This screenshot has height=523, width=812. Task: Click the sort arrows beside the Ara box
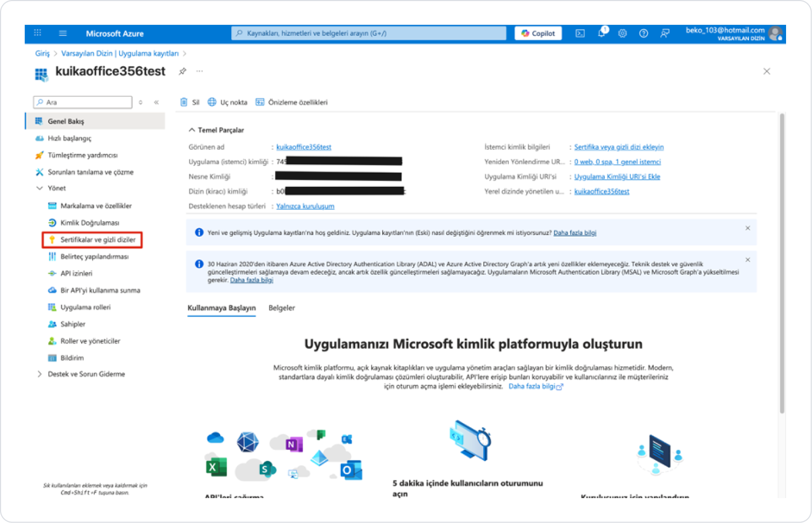(140, 102)
